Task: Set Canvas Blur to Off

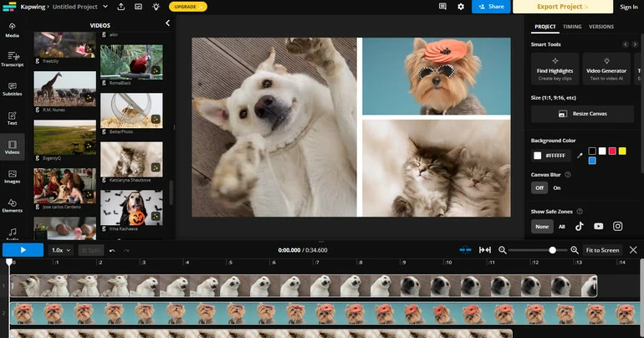Action: (539, 188)
